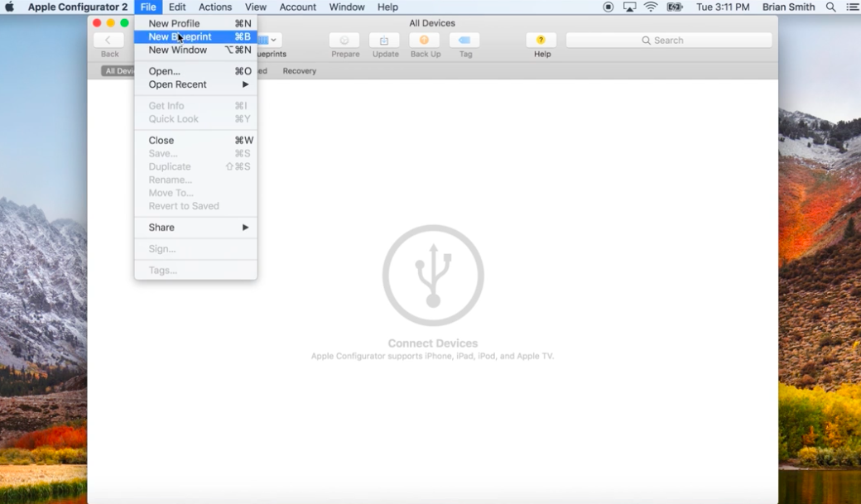Image resolution: width=861 pixels, height=504 pixels.
Task: Click the Brian Smith user menu
Action: [x=788, y=7]
